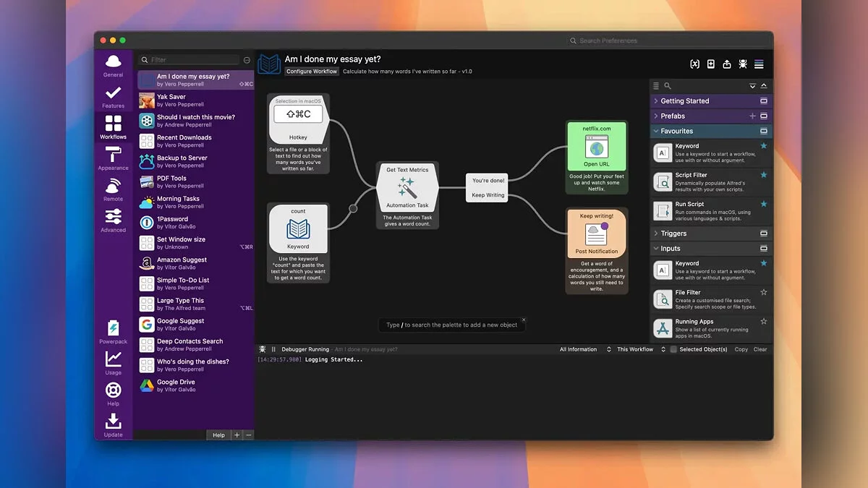
Task: Collapse the Inputs section
Action: (x=656, y=249)
